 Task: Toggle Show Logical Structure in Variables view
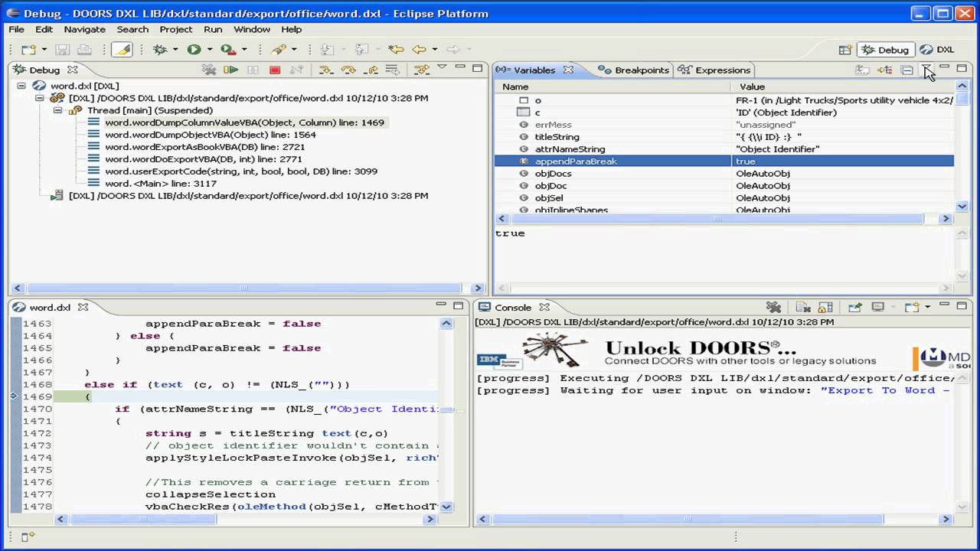(885, 70)
